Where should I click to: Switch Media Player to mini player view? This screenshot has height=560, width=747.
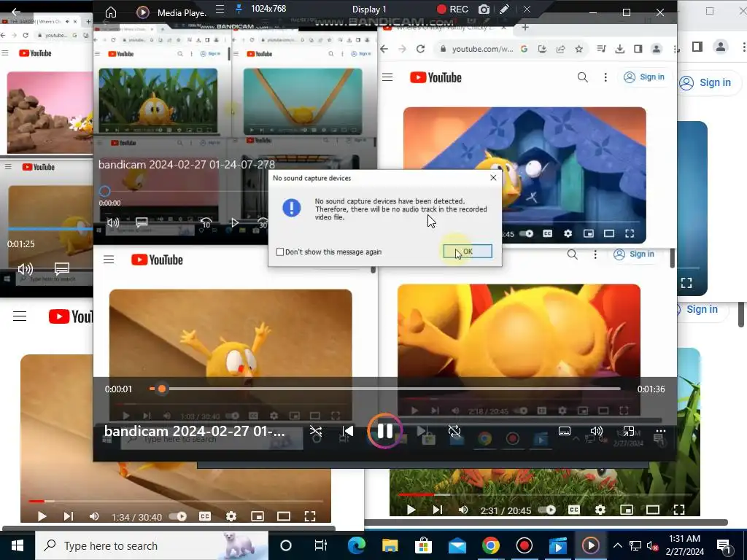(x=628, y=432)
